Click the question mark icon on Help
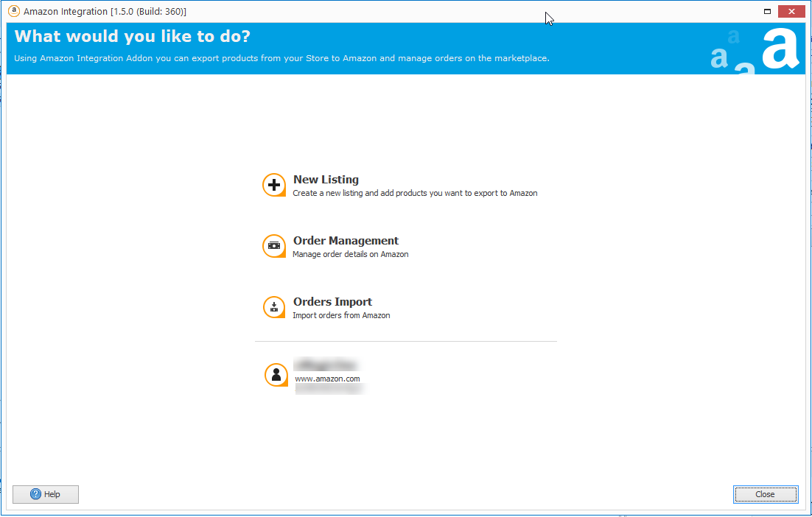The height and width of the screenshot is (517, 812). (x=35, y=494)
